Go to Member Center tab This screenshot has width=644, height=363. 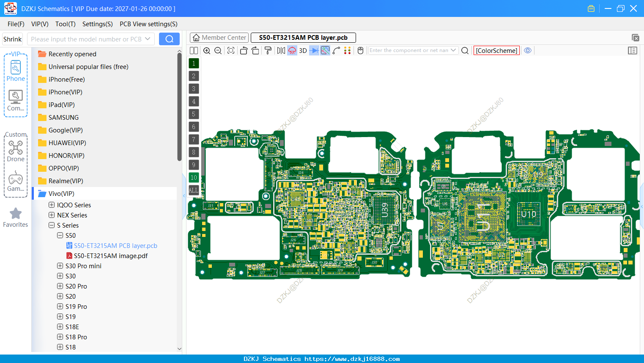219,38
